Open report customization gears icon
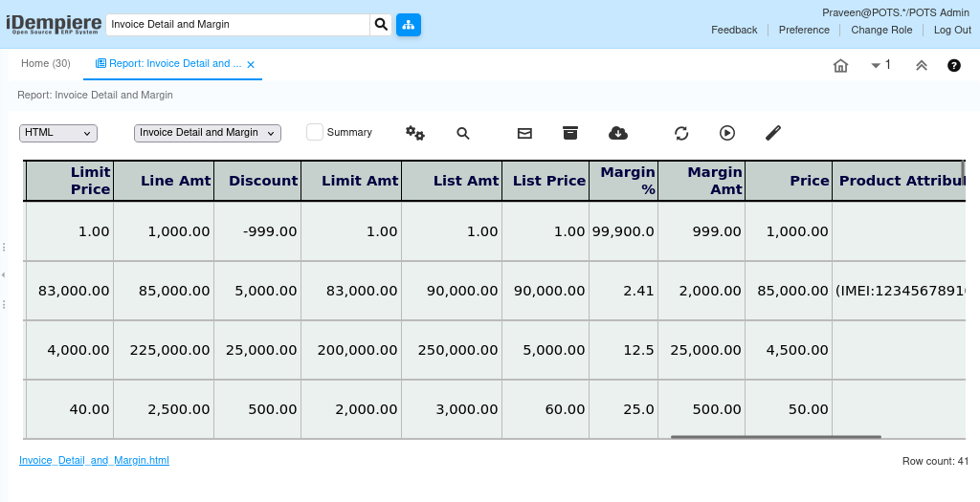 tap(415, 132)
